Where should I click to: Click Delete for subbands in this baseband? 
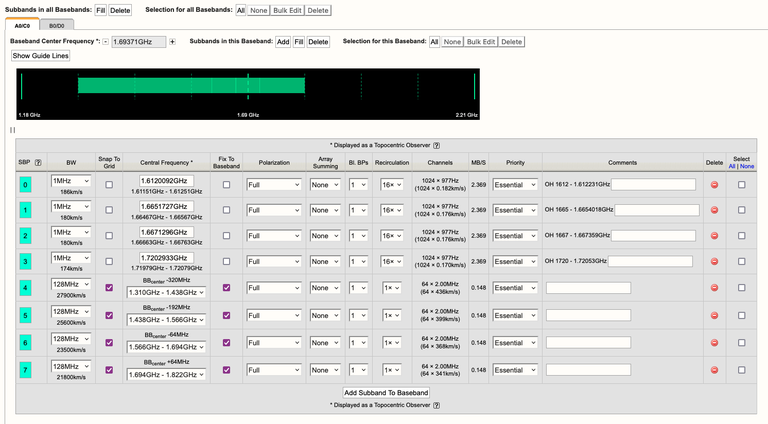tap(318, 42)
